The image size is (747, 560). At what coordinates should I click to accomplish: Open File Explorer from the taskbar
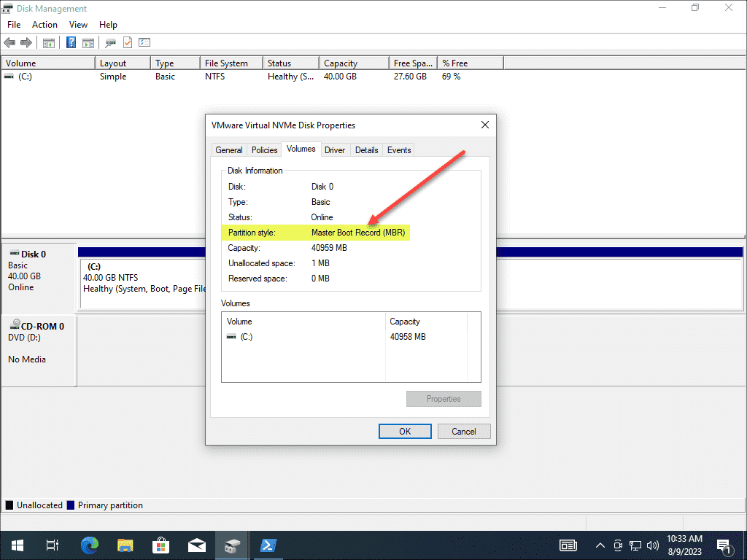click(125, 545)
